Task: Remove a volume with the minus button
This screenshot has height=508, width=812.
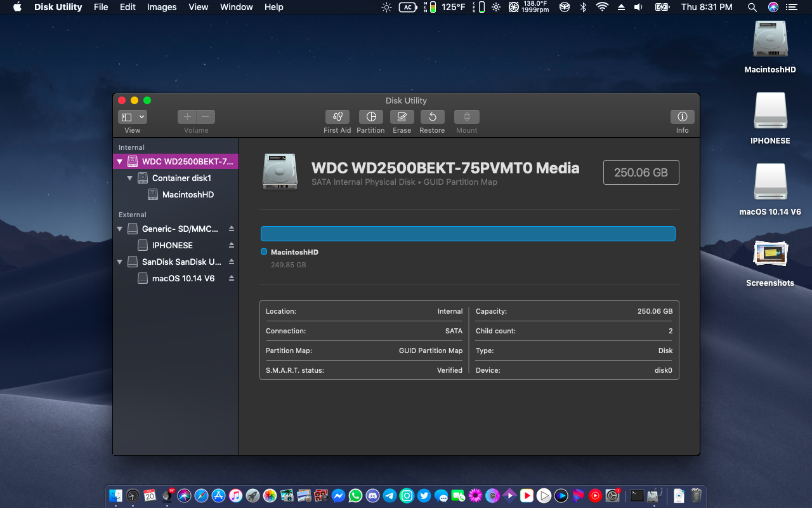Action: tap(206, 117)
